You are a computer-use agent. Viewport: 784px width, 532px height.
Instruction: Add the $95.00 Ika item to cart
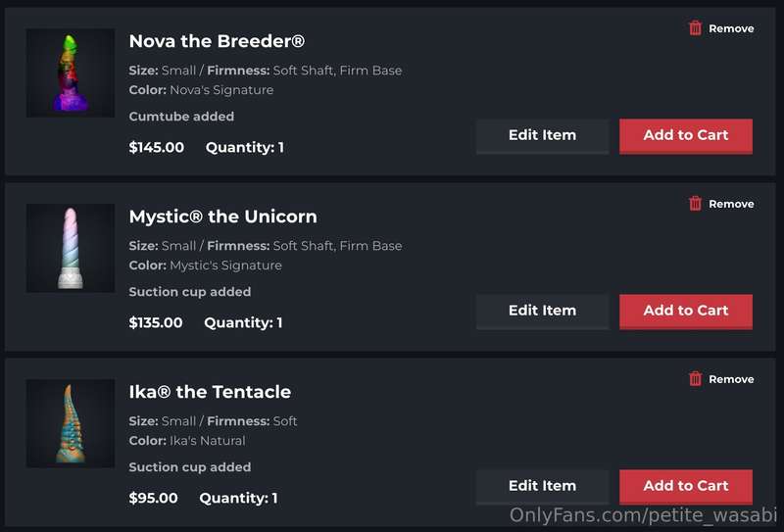tap(685, 487)
